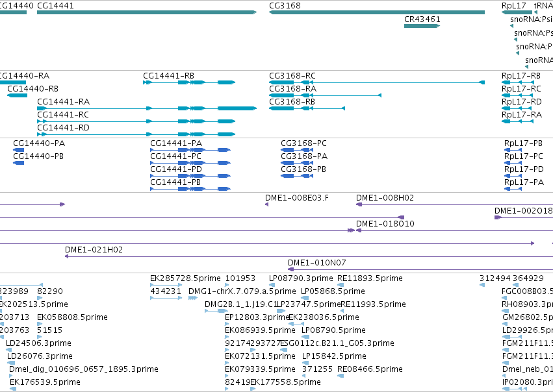Image resolution: width=553 pixels, height=392 pixels.
Task: Select the CG3168 gene bar
Action: point(377,12)
